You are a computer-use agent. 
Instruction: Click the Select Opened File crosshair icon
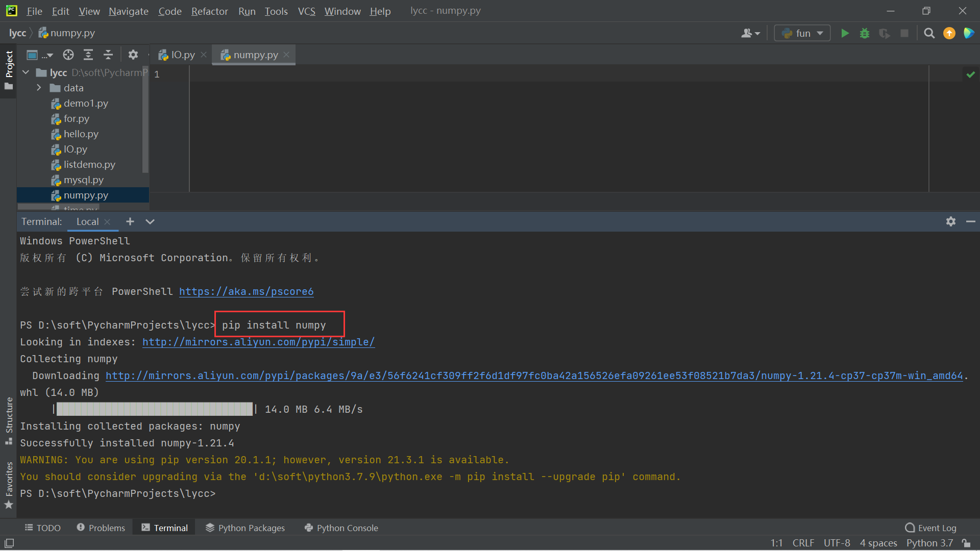[68, 55]
